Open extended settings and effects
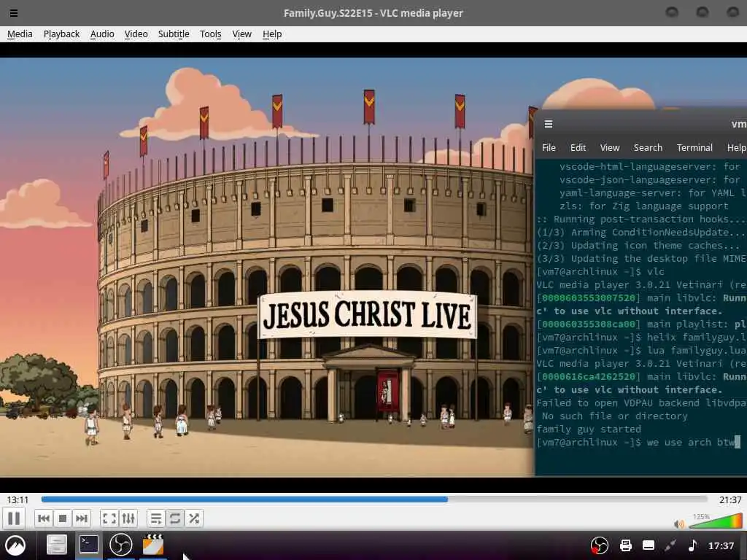The height and width of the screenshot is (560, 747). (x=128, y=518)
